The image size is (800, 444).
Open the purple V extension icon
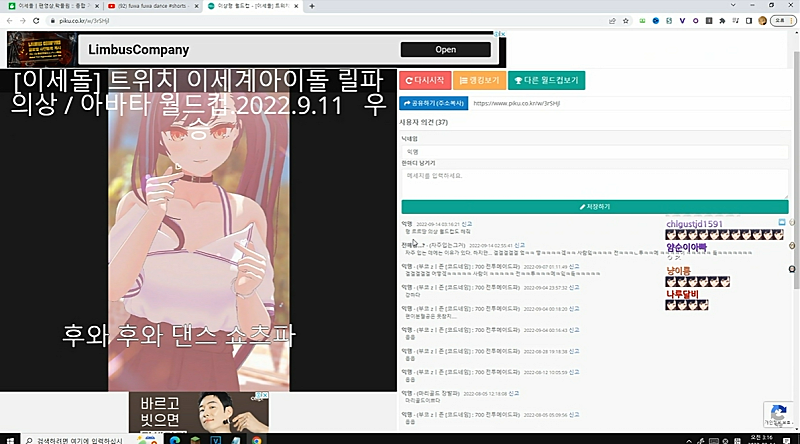pos(682,21)
